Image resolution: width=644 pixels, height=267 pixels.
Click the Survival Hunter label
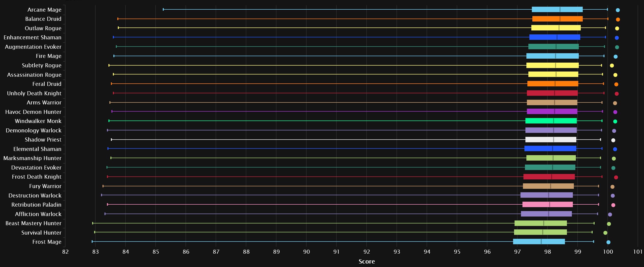(x=41, y=232)
